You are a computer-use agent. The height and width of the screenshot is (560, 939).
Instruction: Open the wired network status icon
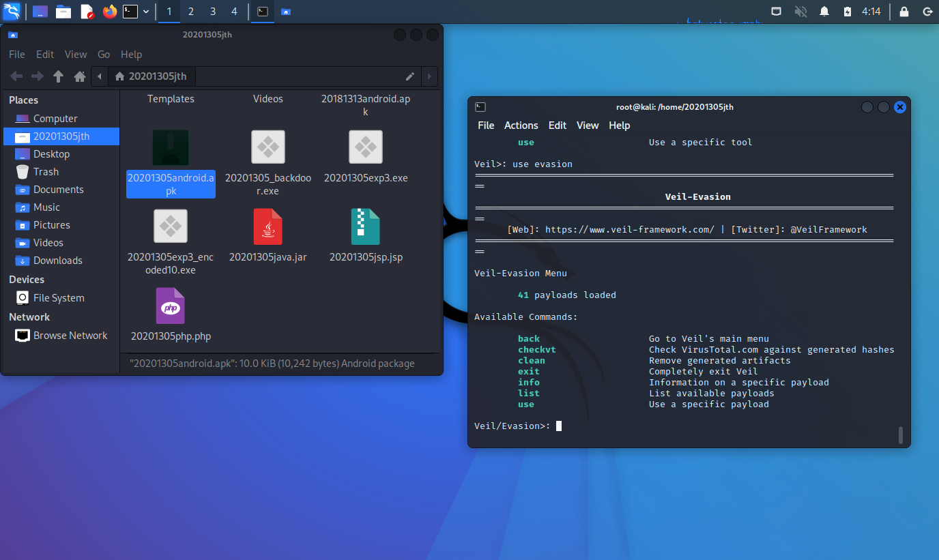pyautogui.click(x=777, y=12)
